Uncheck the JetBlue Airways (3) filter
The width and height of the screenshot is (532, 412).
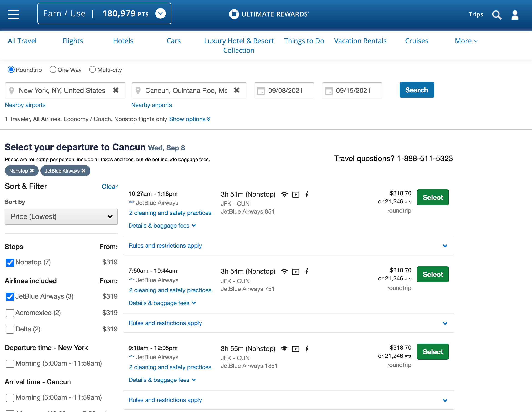pyautogui.click(x=10, y=297)
